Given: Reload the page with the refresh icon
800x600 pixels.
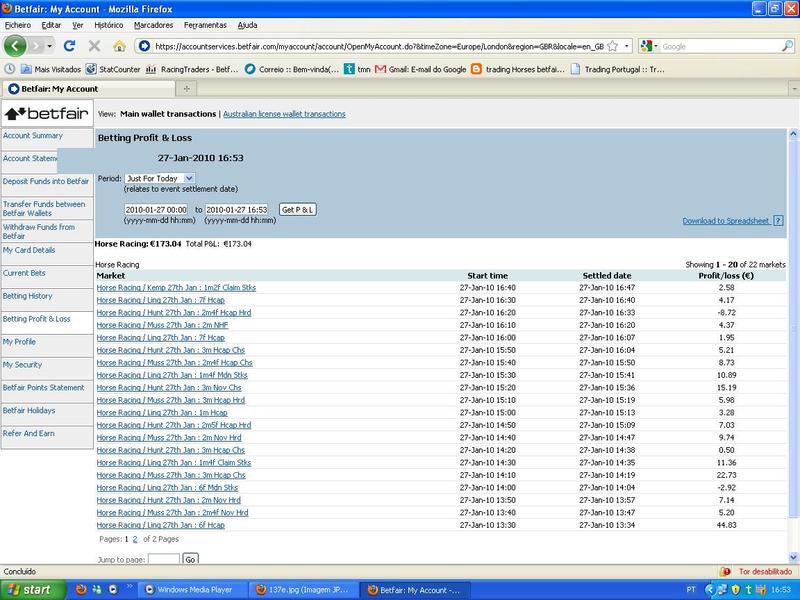Looking at the screenshot, I should (69, 46).
